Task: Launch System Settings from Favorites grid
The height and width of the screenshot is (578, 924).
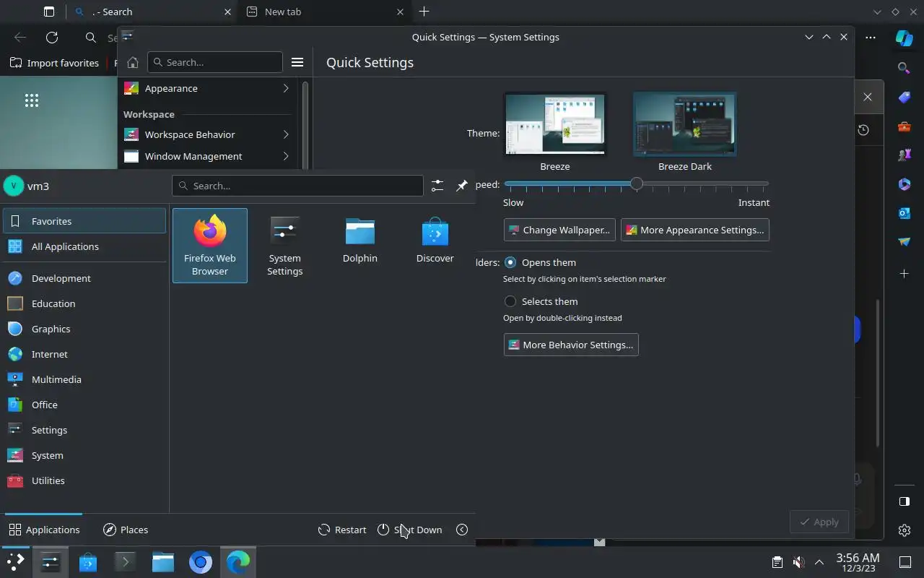Action: coord(284,246)
